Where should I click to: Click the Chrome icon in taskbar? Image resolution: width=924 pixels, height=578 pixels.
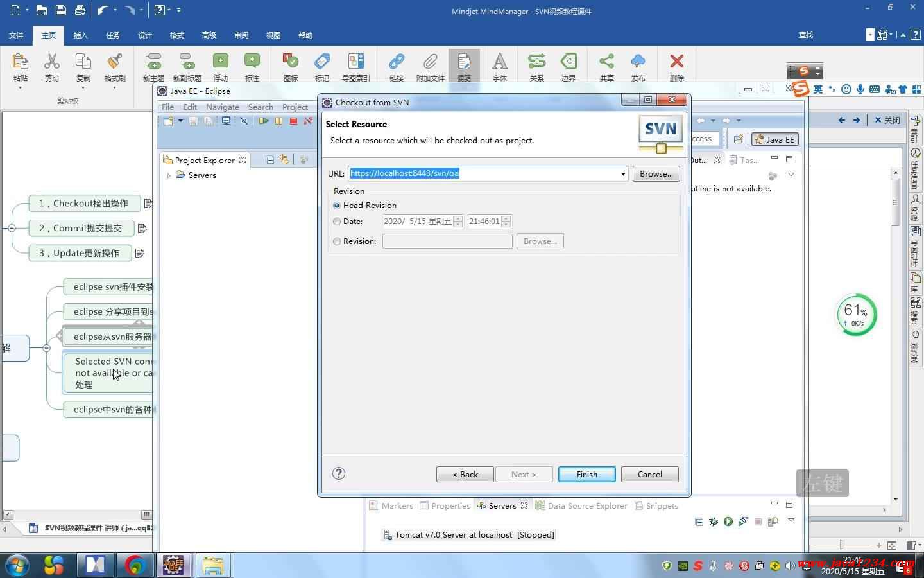coord(135,565)
